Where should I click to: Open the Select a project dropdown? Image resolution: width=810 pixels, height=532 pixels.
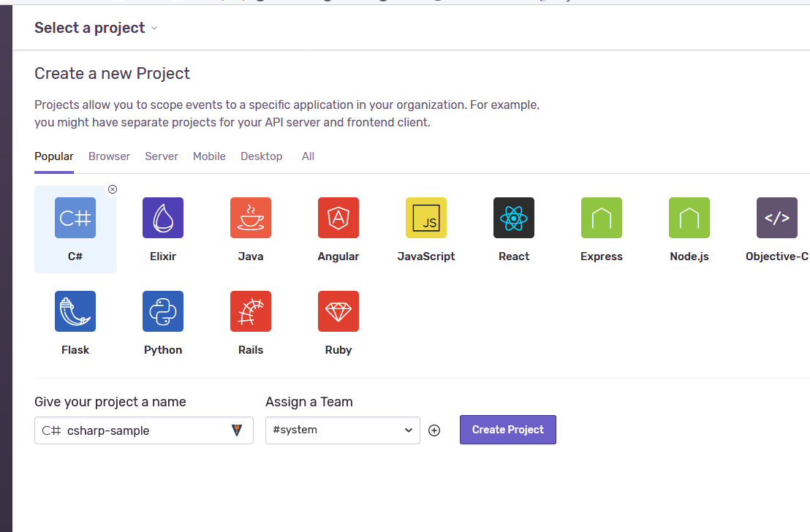coord(96,28)
